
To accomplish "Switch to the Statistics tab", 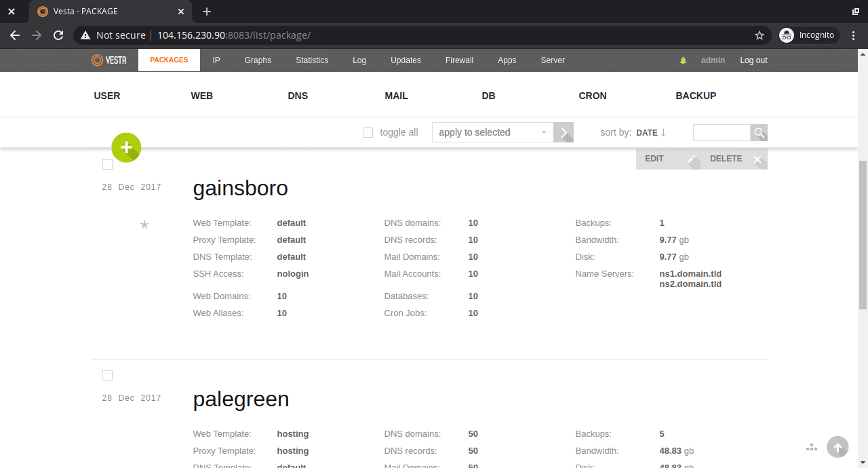I will coord(311,60).
